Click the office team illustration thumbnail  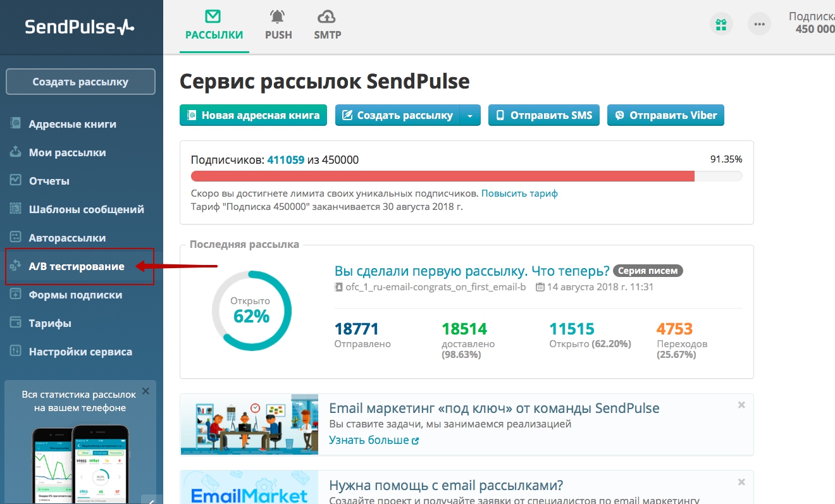249,424
